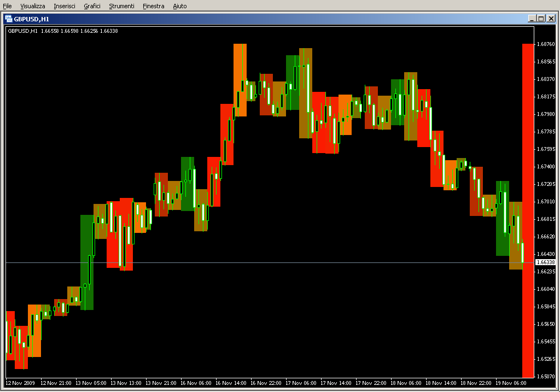The image size is (560, 392).
Task: Click the 16 Nov 06:00 time label
Action: pos(196,383)
